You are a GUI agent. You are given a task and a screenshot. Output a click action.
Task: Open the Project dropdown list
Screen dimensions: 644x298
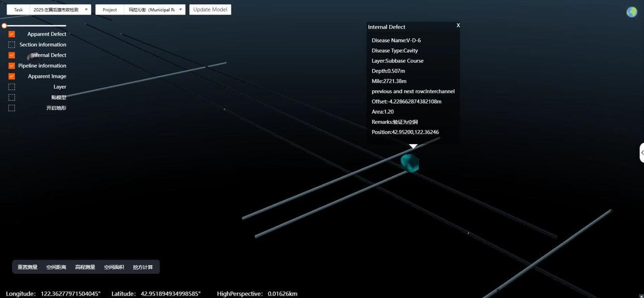click(x=154, y=10)
